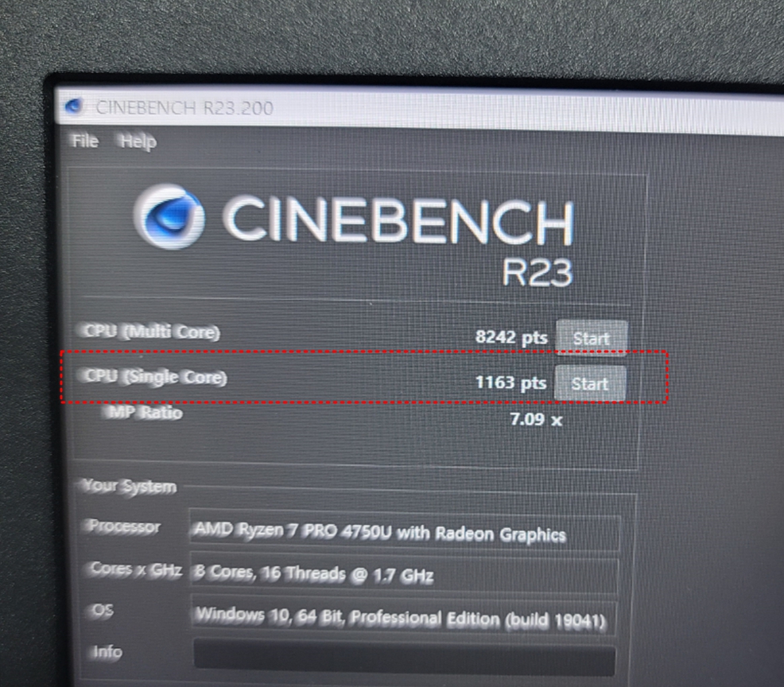The image size is (784, 687).
Task: Click the 'Info' label
Action: tap(107, 651)
